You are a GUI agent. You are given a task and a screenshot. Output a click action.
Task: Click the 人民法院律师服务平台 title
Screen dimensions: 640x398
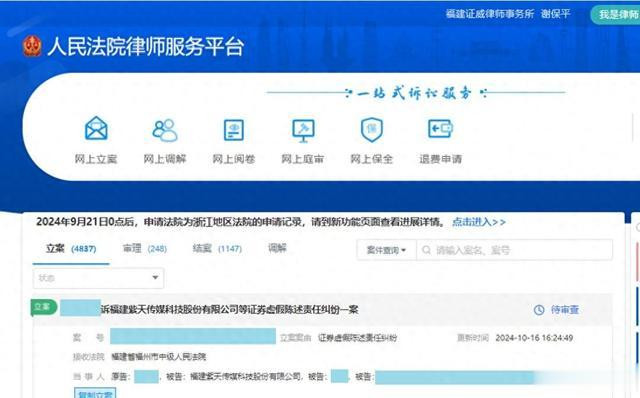click(x=146, y=46)
